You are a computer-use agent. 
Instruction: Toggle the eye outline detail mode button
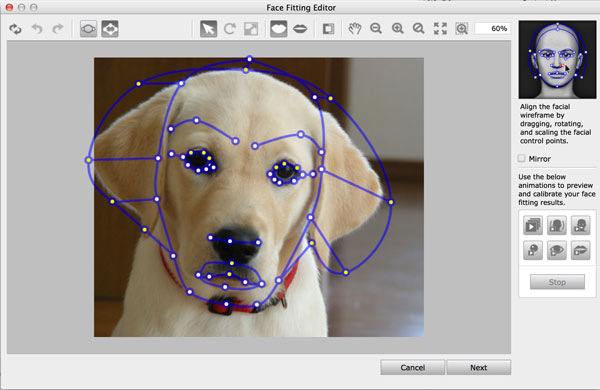coord(88,29)
